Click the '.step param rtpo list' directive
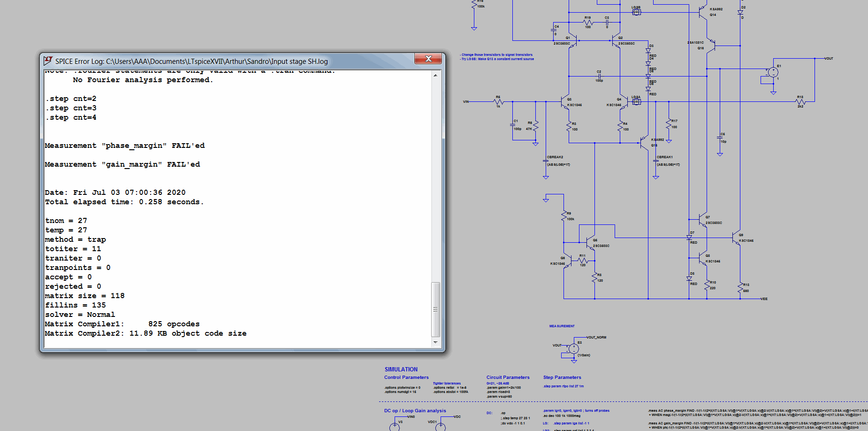Image resolution: width=868 pixels, height=431 pixels. tap(563, 386)
